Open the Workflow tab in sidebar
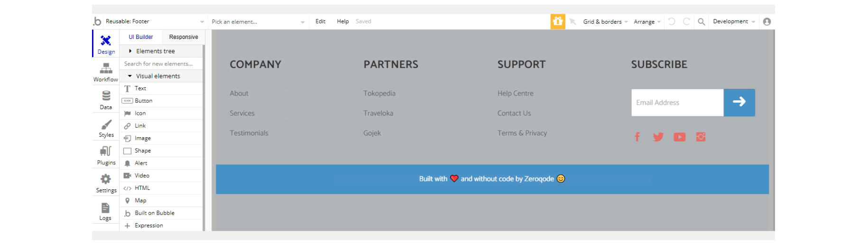Image resolution: width=868 pixels, height=245 pixels. click(x=106, y=72)
